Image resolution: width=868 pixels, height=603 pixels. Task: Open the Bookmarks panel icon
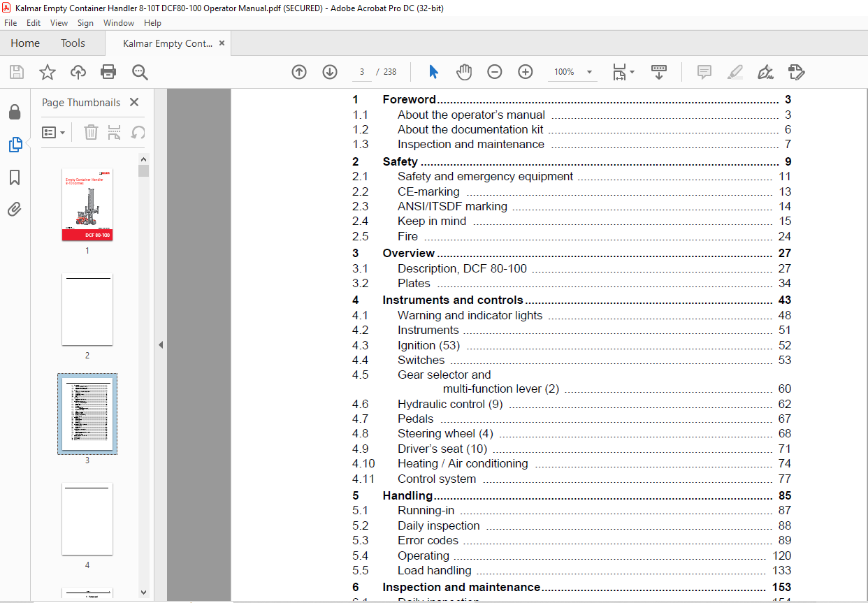point(15,177)
